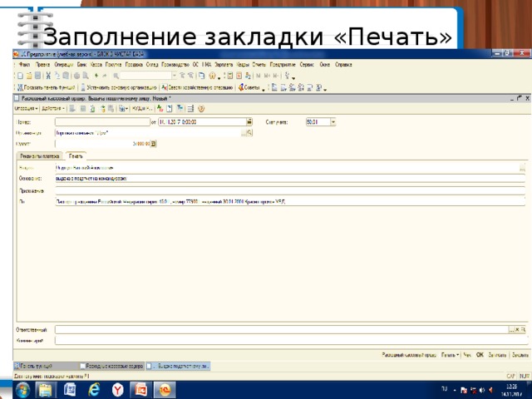Click the Выдать recipient name field

point(287,168)
